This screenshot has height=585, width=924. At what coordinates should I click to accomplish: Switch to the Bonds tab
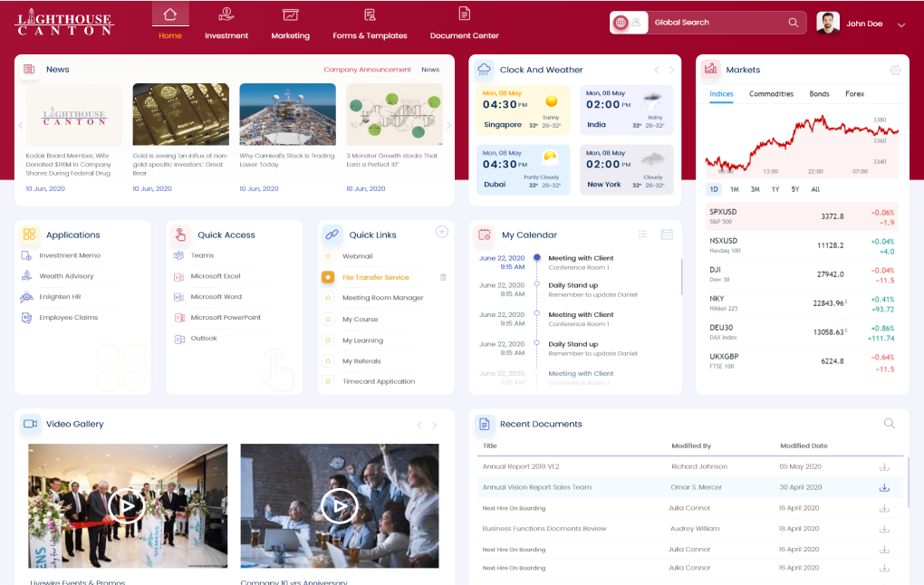point(819,94)
